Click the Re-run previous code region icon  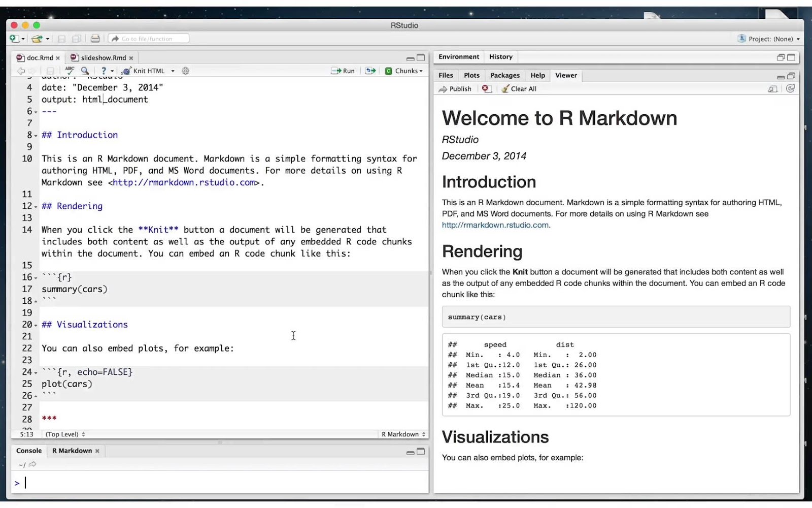coord(370,71)
